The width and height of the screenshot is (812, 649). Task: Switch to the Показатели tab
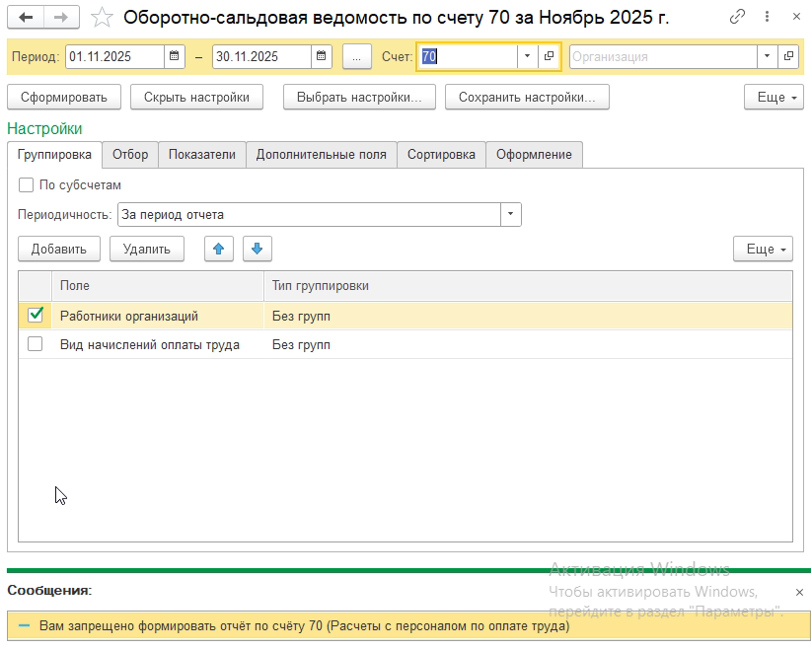[202, 155]
